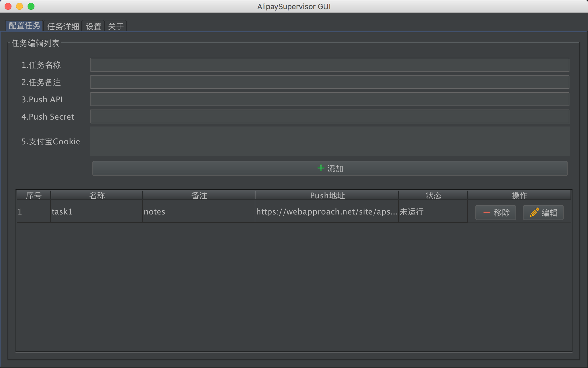
Task: Open the 设置 tab
Action: tap(93, 26)
